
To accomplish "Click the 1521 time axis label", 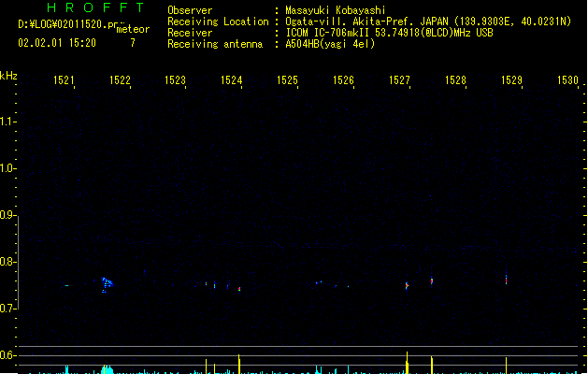I will [64, 80].
